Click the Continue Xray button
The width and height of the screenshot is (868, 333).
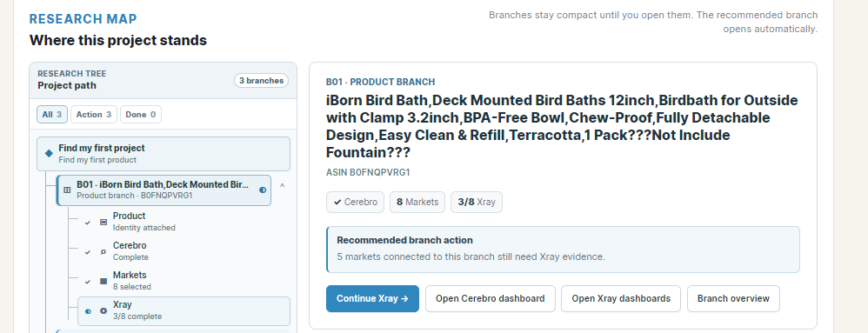click(372, 299)
